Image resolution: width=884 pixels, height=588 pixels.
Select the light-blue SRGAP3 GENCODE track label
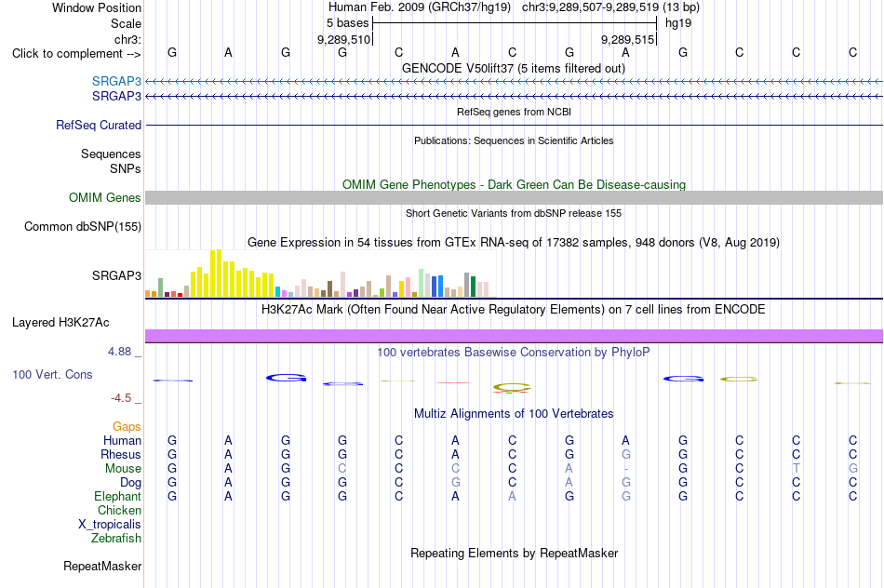pos(116,81)
